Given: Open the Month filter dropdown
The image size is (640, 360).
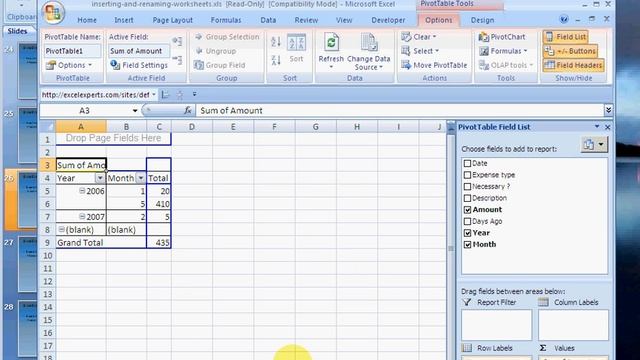Looking at the screenshot, I should (x=140, y=178).
